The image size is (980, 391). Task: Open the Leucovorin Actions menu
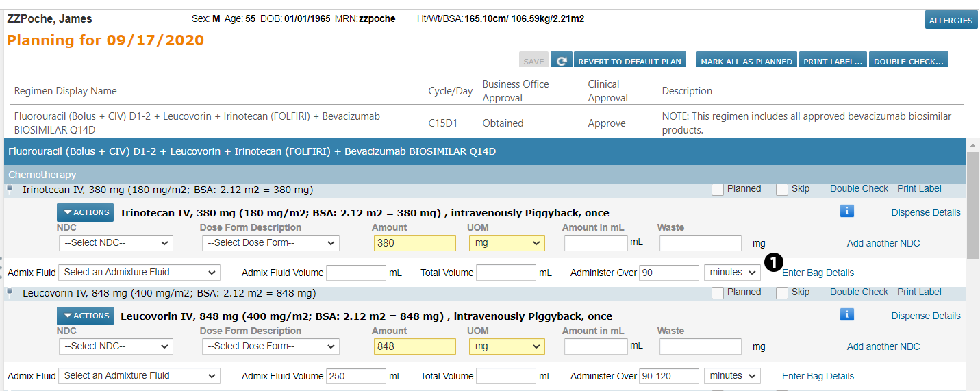coord(85,316)
